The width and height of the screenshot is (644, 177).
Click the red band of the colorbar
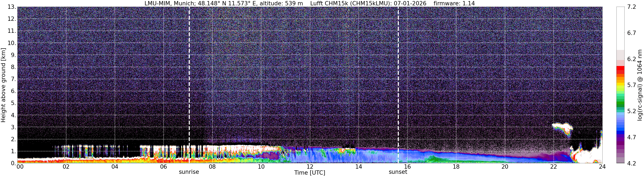pos(620,70)
